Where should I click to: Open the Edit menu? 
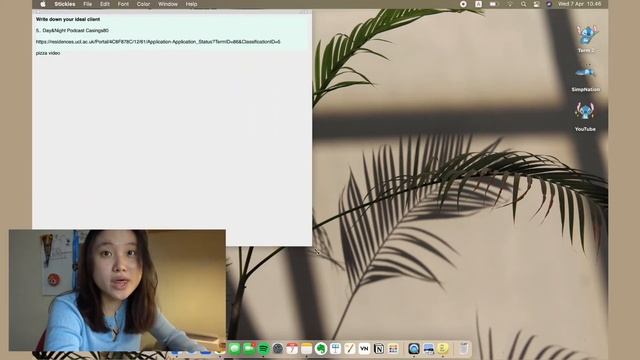point(105,4)
